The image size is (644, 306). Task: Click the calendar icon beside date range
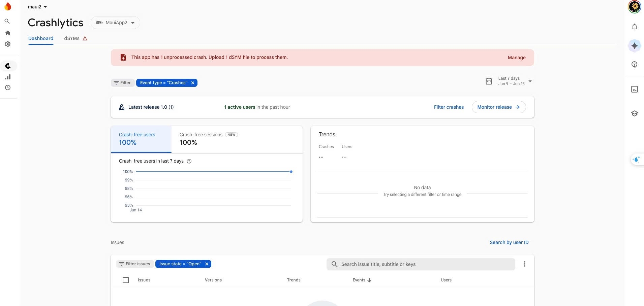(489, 81)
